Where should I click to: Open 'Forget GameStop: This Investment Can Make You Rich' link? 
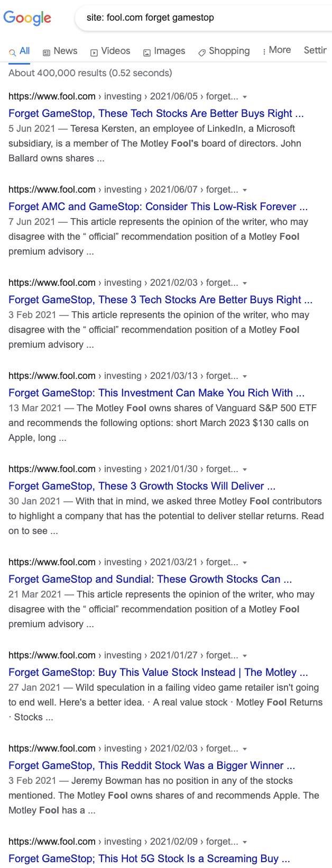coord(156,393)
